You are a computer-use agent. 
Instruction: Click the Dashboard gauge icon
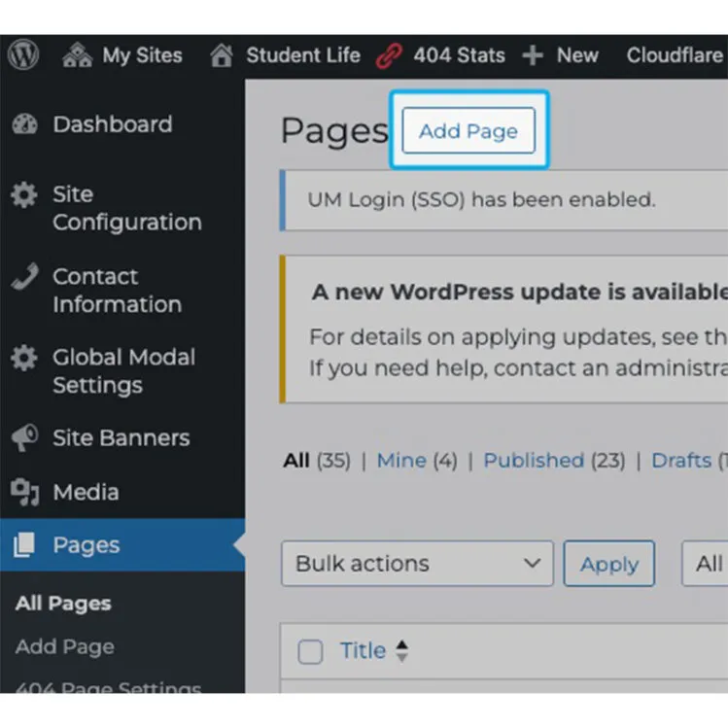click(24, 124)
